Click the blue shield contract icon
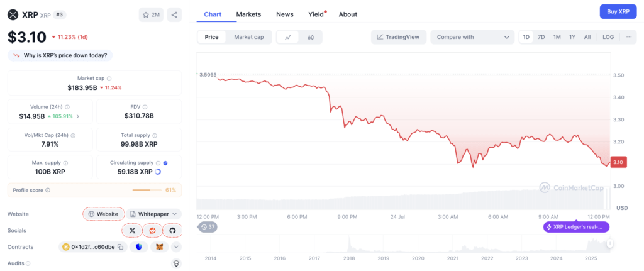Viewport: 644px width, 271px height. coord(139,247)
